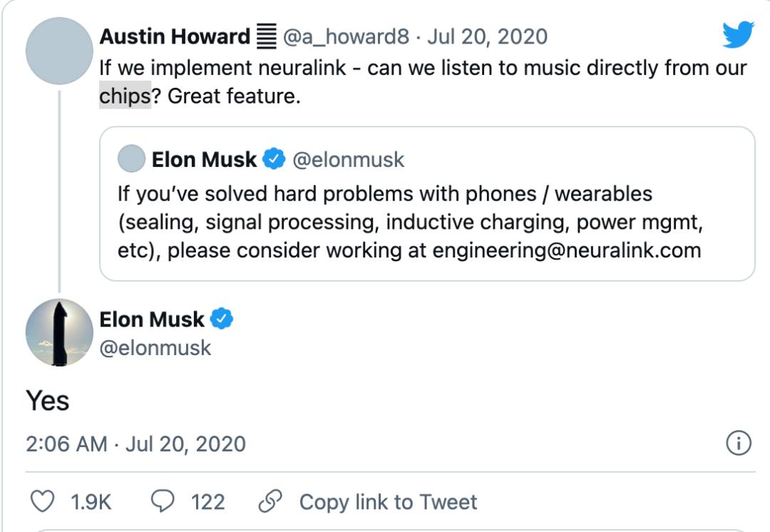Click the Jul 20, 2020 date in header

point(487,36)
